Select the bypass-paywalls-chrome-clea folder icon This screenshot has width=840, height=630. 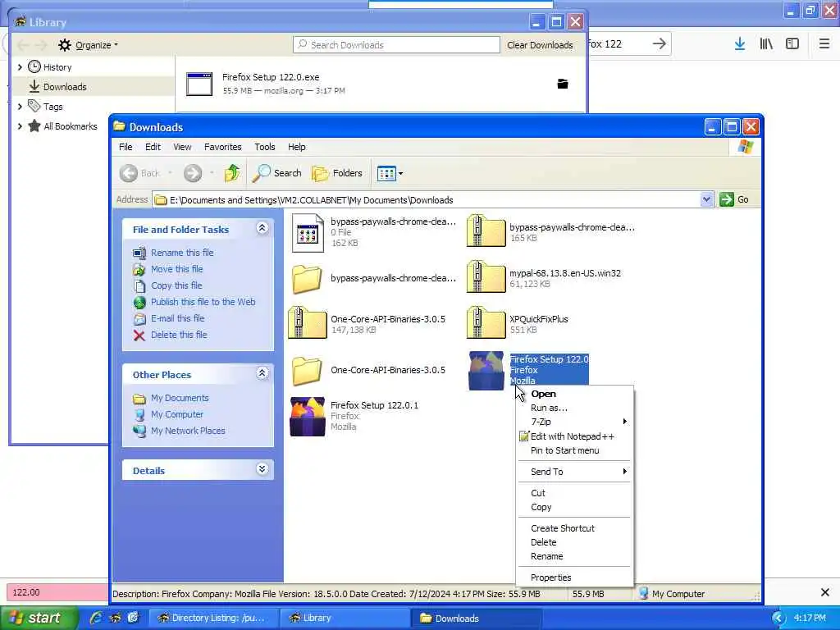(307, 279)
